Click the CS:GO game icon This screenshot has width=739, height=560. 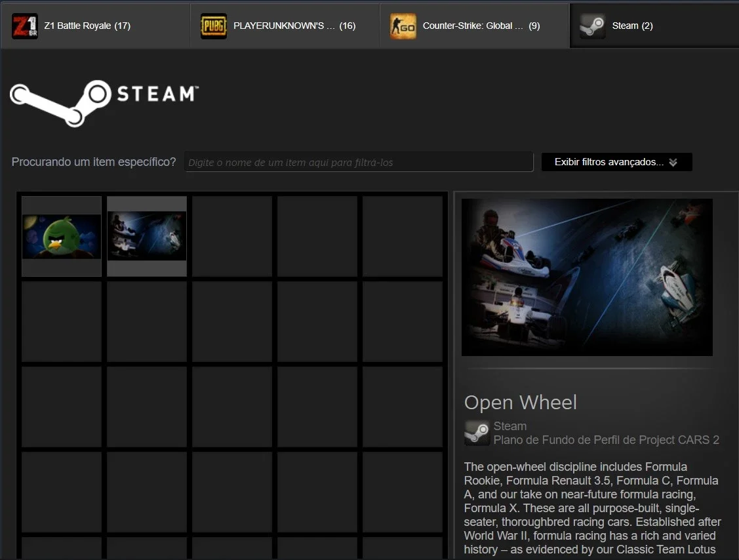coord(403,26)
